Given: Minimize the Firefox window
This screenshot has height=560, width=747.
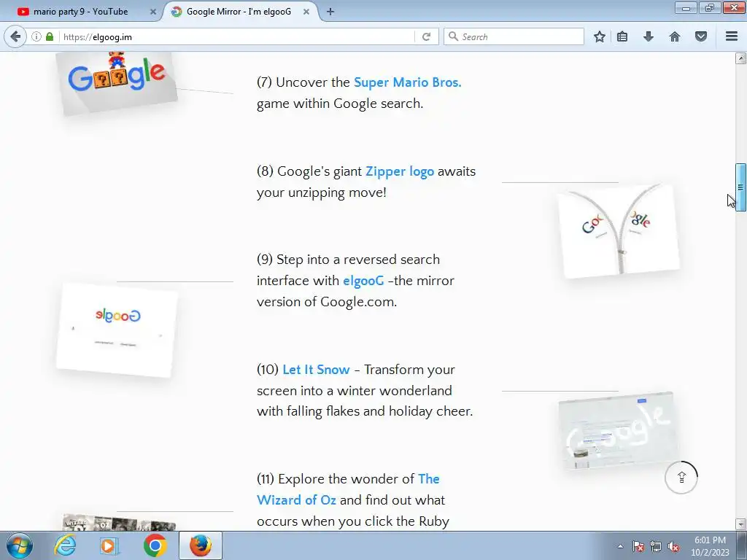Looking at the screenshot, I should click(686, 7).
